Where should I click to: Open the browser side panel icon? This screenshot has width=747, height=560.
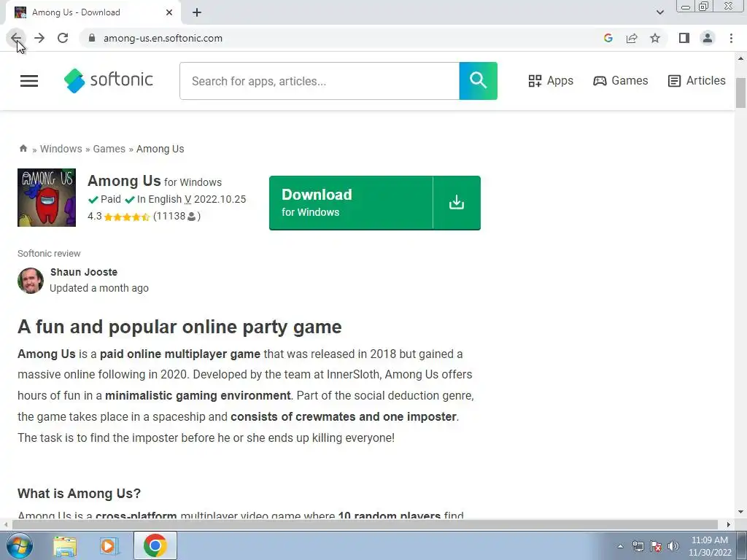click(684, 38)
